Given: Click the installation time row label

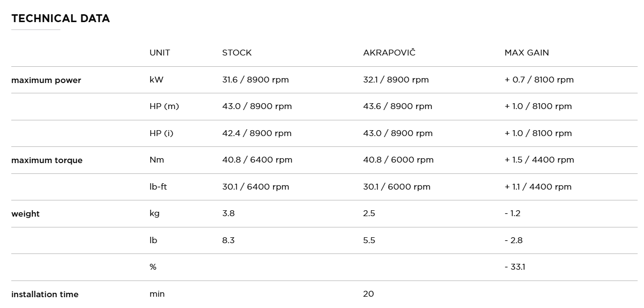Looking at the screenshot, I should [45, 294].
